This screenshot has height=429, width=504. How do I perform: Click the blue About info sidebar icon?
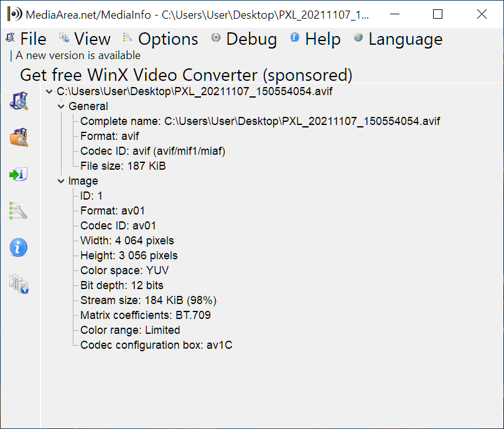coord(18,247)
